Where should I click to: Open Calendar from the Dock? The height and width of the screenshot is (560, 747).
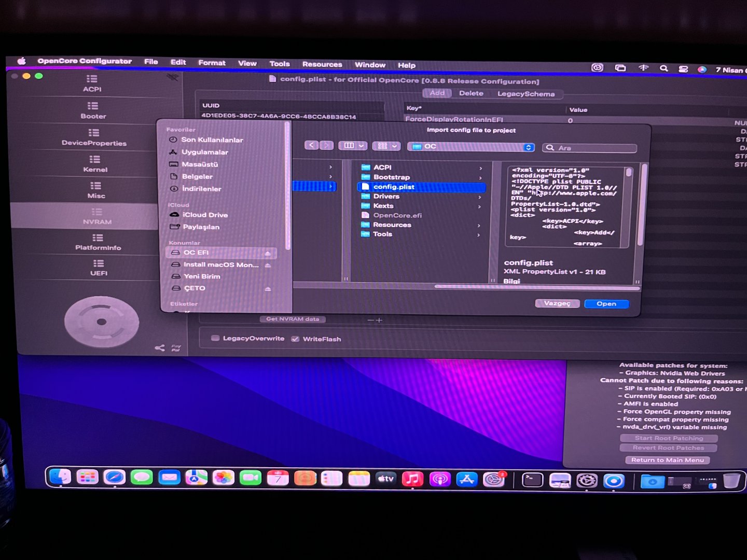[x=278, y=478]
